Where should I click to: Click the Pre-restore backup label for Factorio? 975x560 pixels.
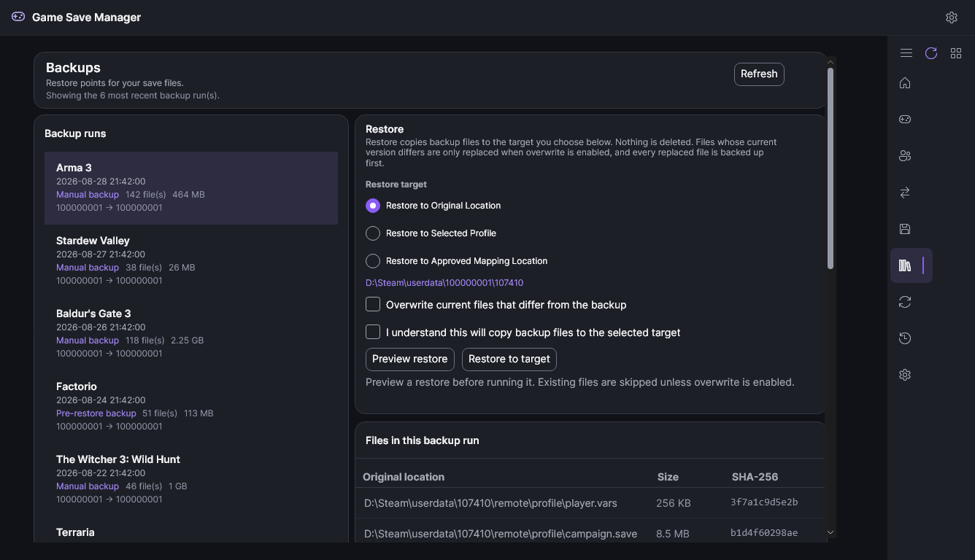click(96, 413)
